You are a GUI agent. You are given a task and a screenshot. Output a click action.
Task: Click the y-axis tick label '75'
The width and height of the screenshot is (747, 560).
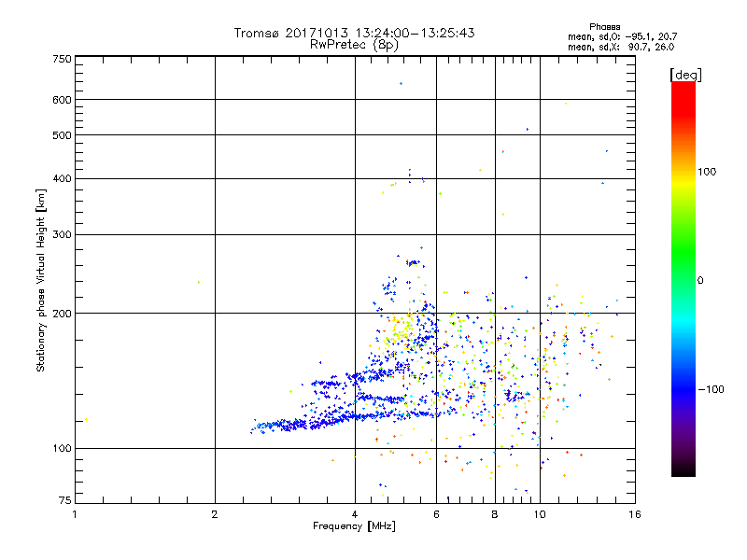tap(65, 500)
